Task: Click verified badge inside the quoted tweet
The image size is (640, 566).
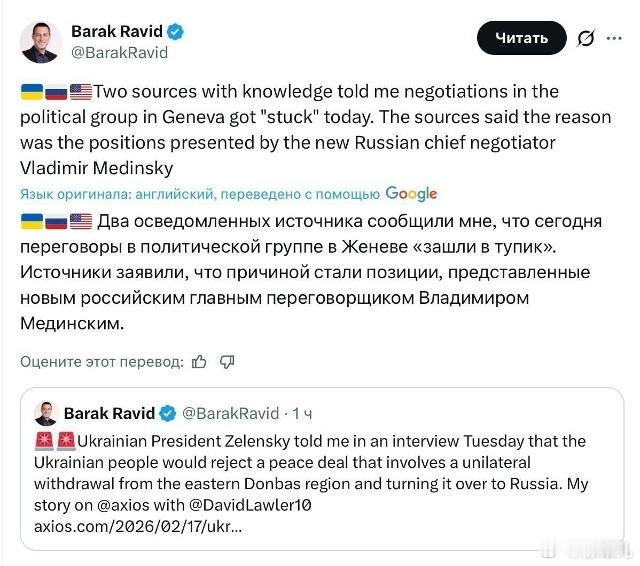Action: click(168, 413)
